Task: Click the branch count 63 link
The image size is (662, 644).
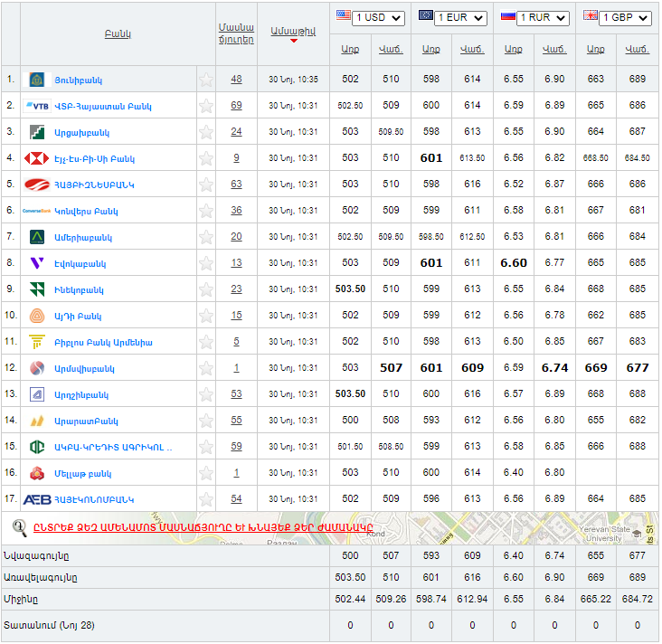Action: click(x=236, y=185)
